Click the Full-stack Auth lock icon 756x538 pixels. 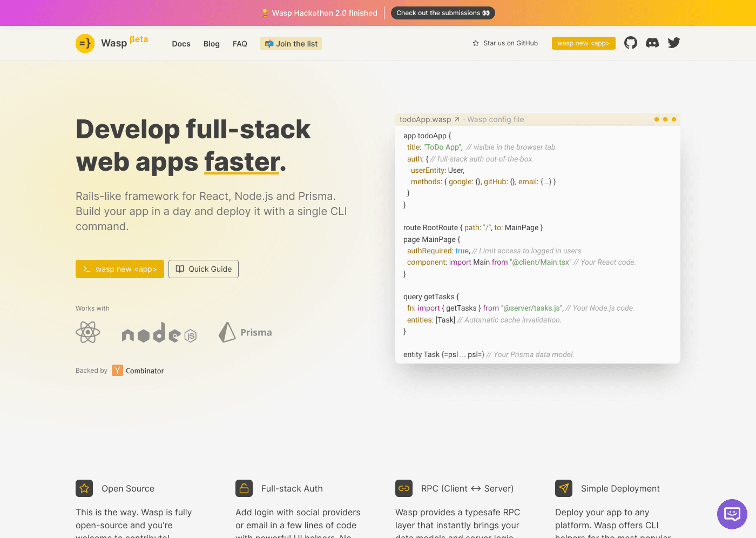tap(244, 488)
